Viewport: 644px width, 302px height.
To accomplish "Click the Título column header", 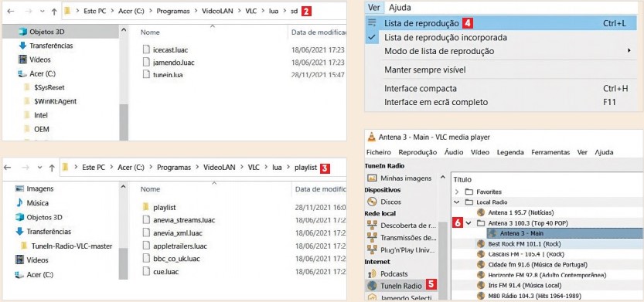I will pos(462,179).
